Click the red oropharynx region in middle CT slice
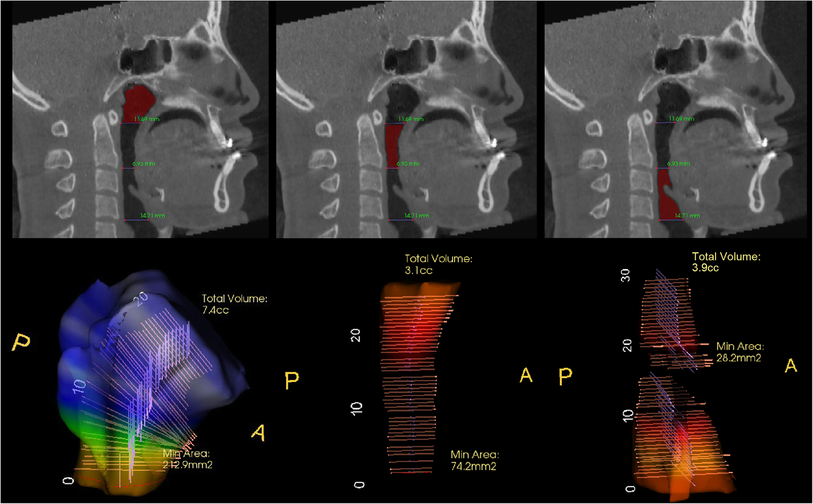 coord(394,146)
